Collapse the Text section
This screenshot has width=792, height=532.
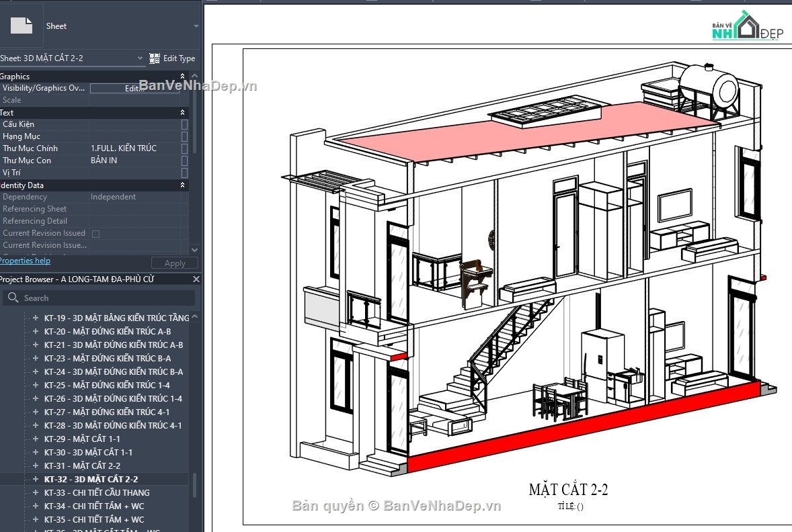(183, 113)
